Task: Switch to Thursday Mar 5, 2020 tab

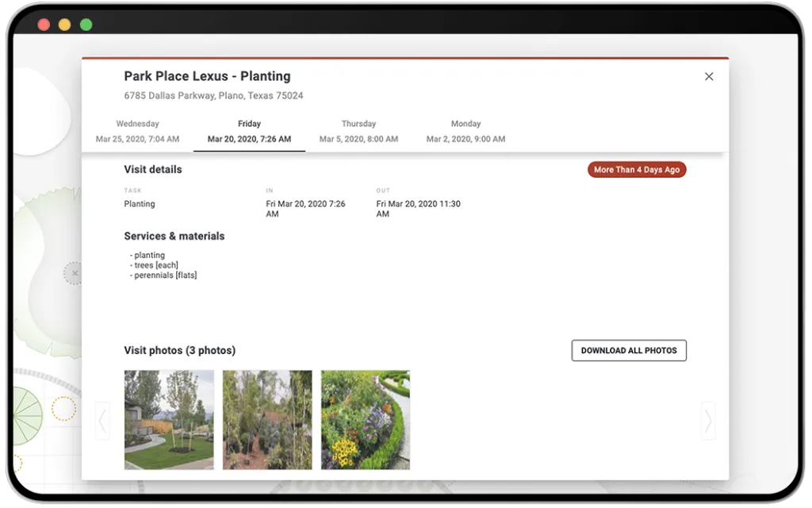Action: [x=358, y=132]
